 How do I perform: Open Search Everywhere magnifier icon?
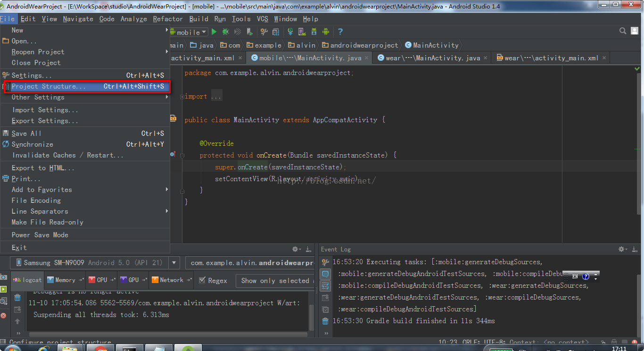pos(623,31)
